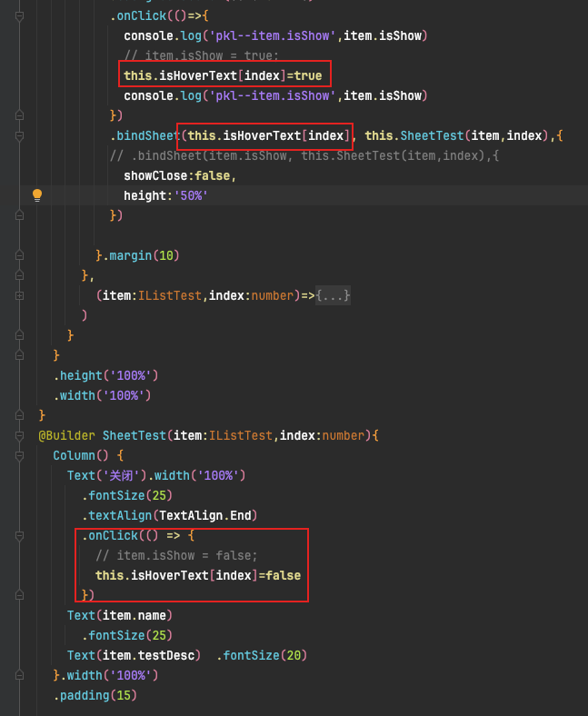
Task: Click Text(item.name) line
Action: coord(120,615)
